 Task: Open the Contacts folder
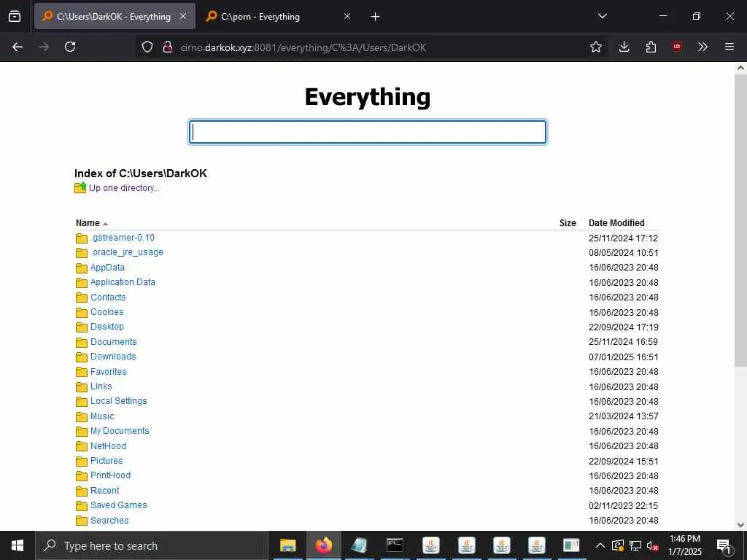(x=108, y=297)
